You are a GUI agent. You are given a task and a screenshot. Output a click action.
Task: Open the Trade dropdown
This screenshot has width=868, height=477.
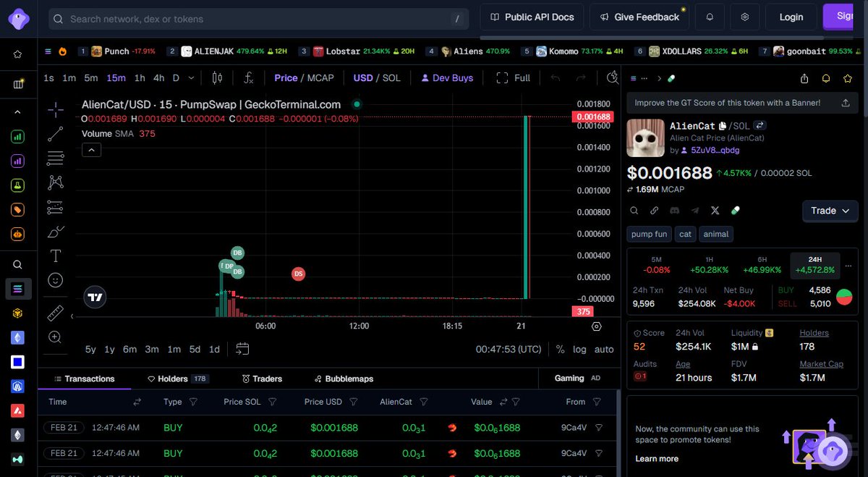point(830,211)
